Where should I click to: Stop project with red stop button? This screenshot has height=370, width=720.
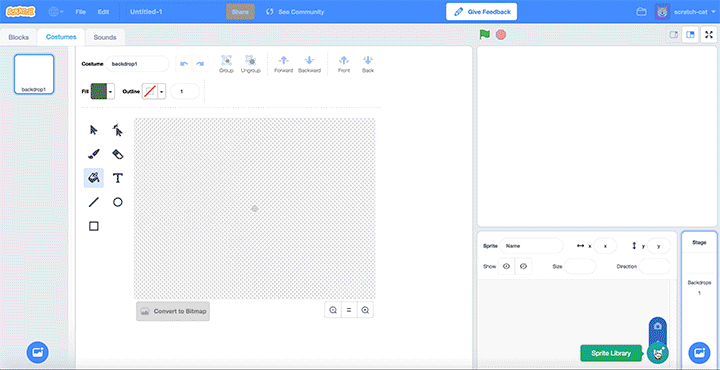tap(501, 34)
